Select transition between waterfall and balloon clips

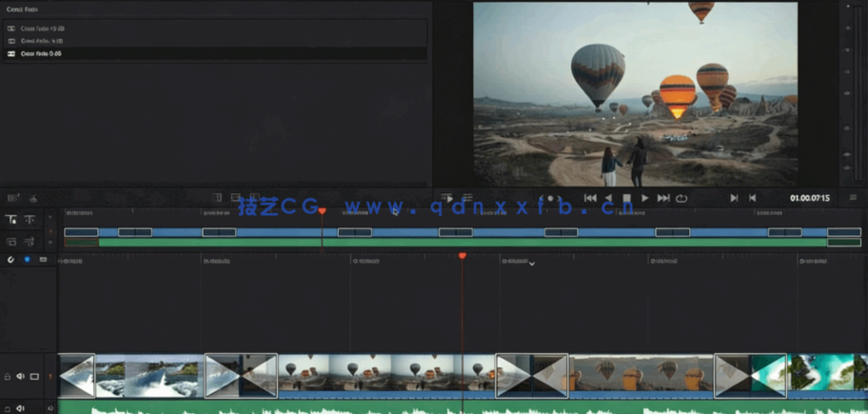241,376
